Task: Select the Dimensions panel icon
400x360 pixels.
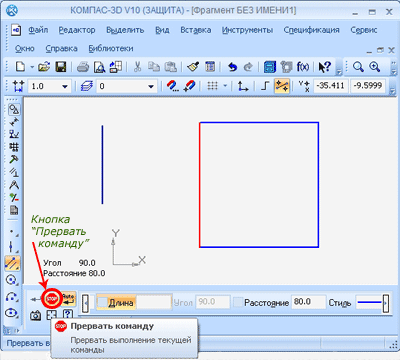Action: [x=14, y=122]
